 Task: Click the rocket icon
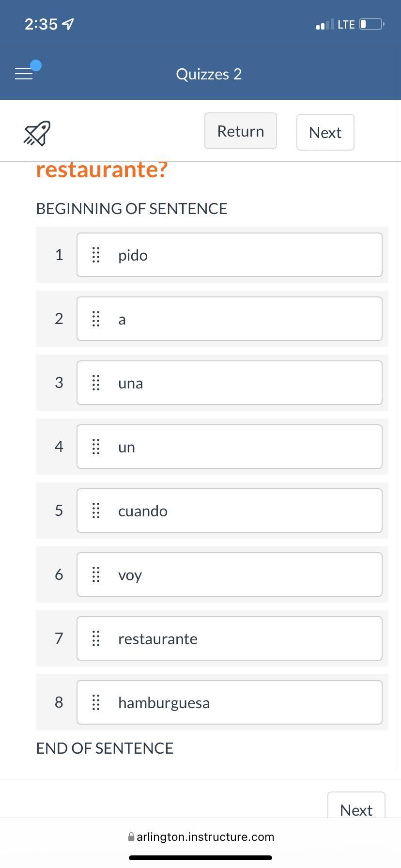pos(37,133)
